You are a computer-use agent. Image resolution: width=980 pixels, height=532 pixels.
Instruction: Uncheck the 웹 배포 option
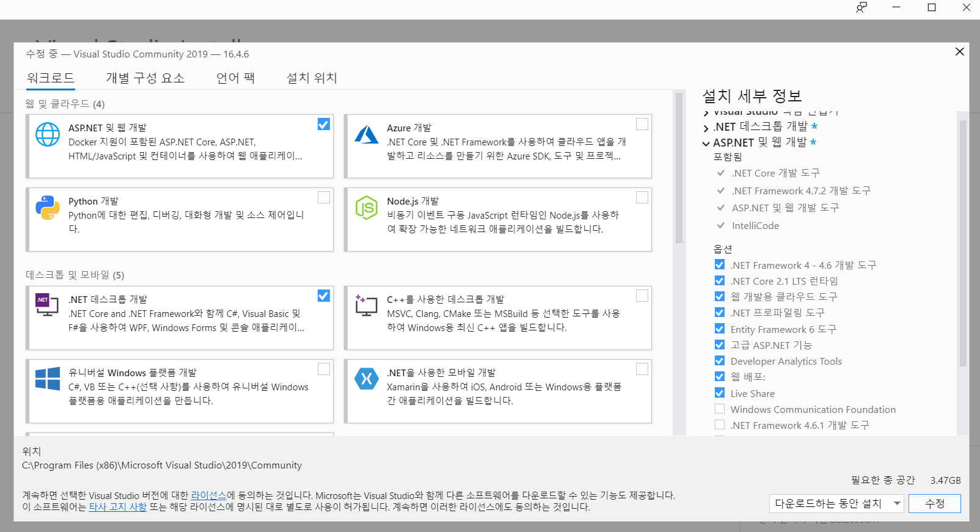[720, 376]
